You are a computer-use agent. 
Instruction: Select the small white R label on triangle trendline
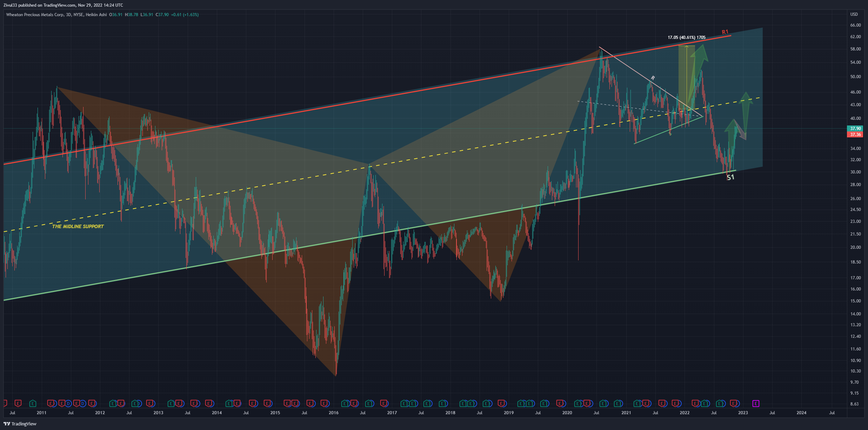tap(653, 78)
